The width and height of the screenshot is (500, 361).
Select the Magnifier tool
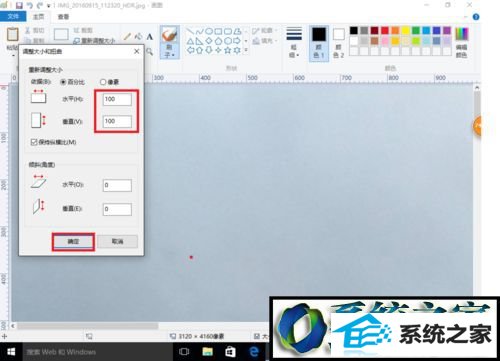150,51
